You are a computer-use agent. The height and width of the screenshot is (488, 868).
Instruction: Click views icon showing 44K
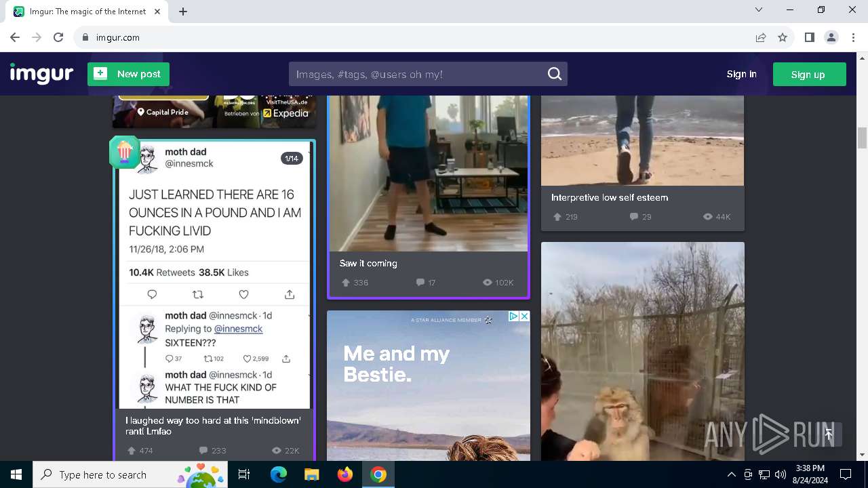(707, 217)
